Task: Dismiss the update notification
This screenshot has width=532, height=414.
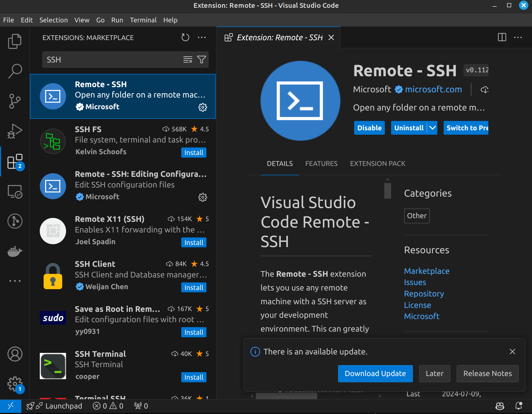Action: [512, 352]
